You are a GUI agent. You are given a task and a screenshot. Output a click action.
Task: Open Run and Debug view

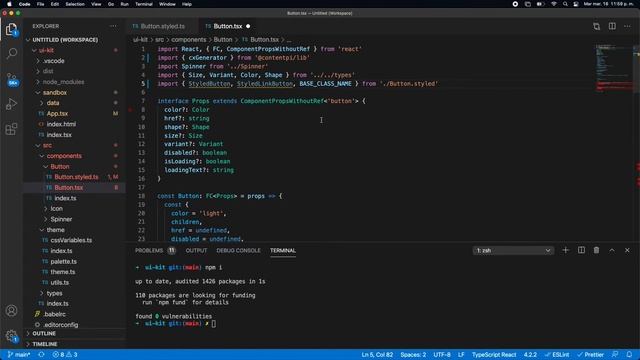coord(11,104)
